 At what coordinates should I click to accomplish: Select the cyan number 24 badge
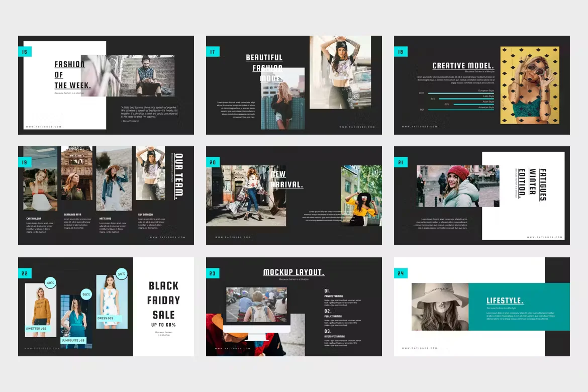(x=401, y=273)
